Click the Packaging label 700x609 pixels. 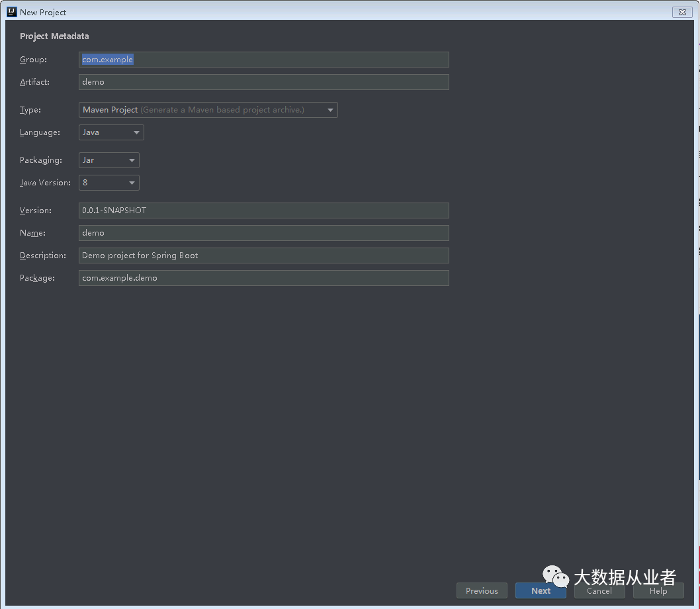[40, 160]
